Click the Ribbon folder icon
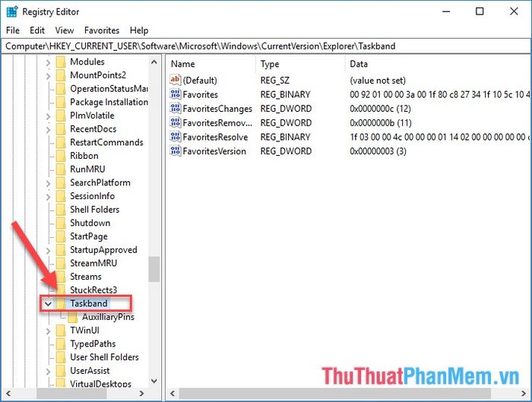This screenshot has width=532, height=402. pyautogui.click(x=61, y=156)
